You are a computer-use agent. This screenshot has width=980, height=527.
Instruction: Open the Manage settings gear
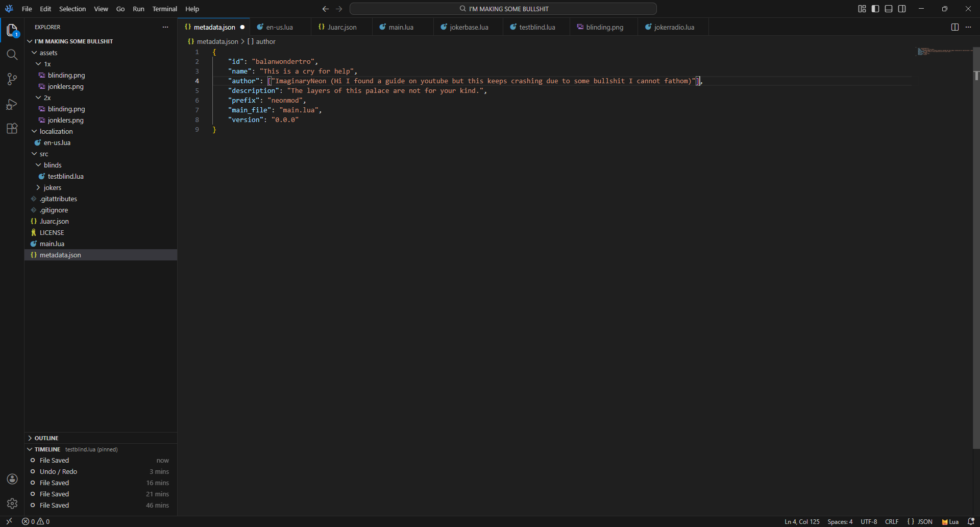tap(12, 504)
